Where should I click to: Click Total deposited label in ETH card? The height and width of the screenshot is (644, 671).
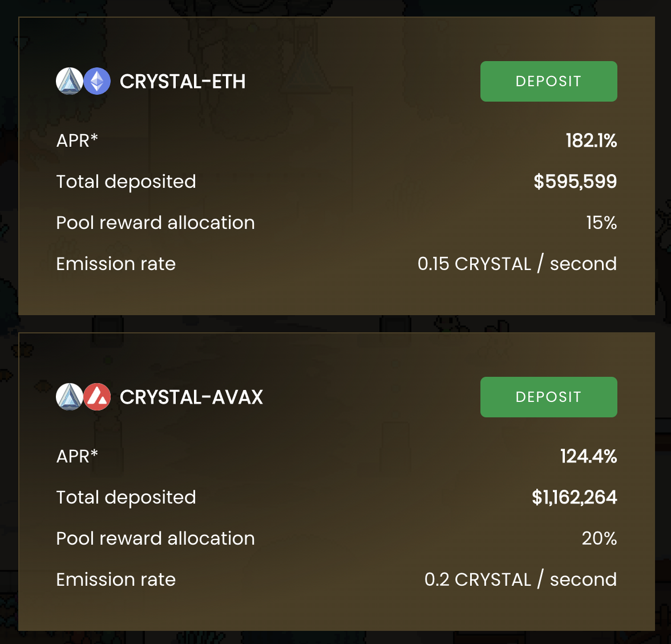coord(126,182)
